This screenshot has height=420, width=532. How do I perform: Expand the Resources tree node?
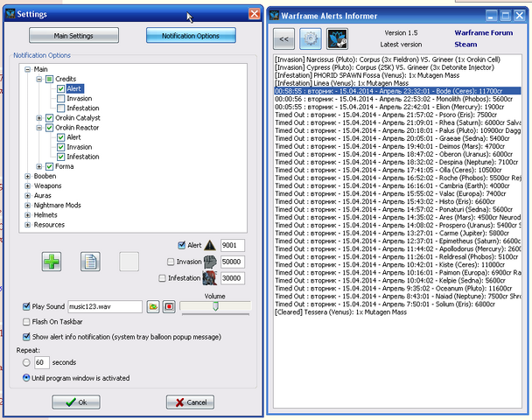point(27,225)
